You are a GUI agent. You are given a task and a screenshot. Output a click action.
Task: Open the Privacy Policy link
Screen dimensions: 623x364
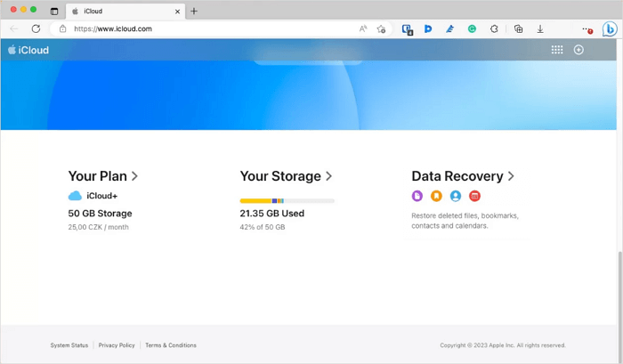[x=117, y=345]
